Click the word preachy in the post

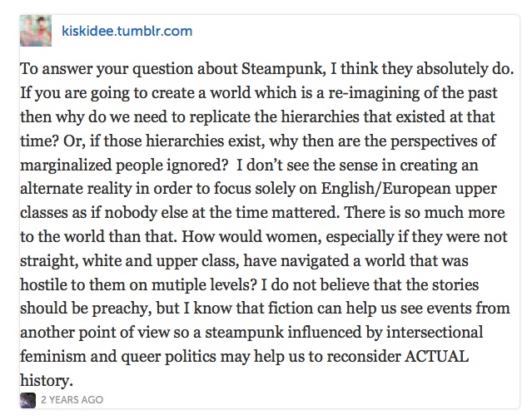pyautogui.click(x=121, y=309)
